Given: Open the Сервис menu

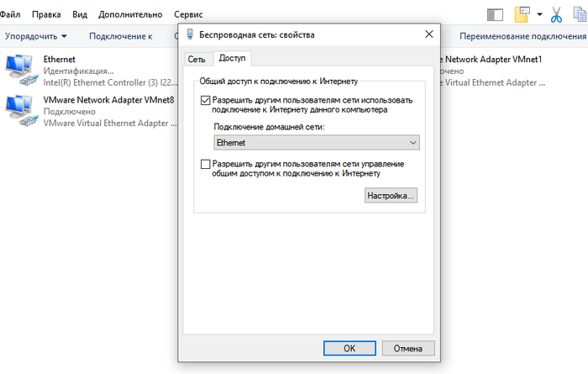Looking at the screenshot, I should 187,15.
